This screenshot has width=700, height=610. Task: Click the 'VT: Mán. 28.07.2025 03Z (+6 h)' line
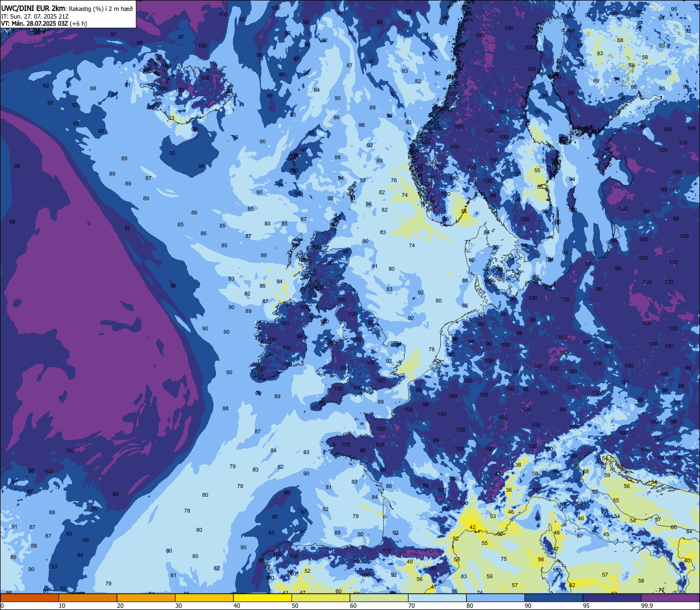pyautogui.click(x=43, y=24)
